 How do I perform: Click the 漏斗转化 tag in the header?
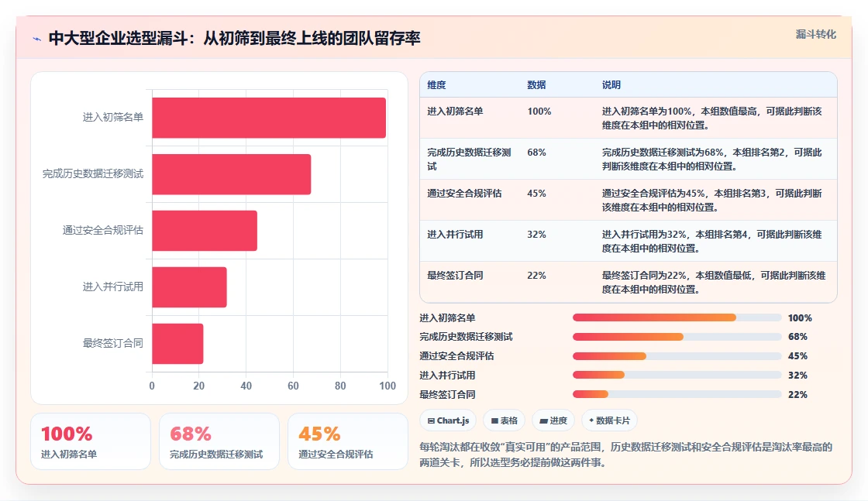[815, 34]
